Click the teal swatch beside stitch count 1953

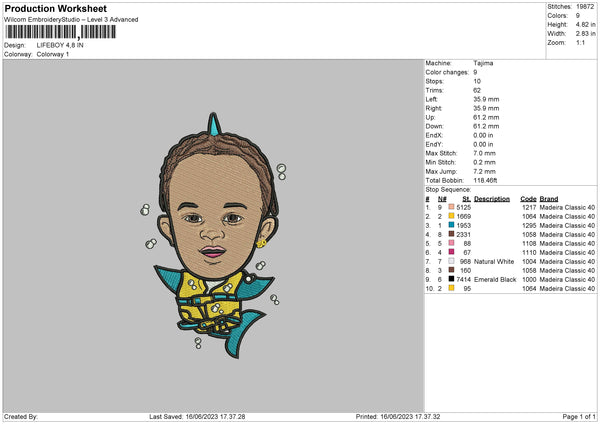pyautogui.click(x=451, y=225)
